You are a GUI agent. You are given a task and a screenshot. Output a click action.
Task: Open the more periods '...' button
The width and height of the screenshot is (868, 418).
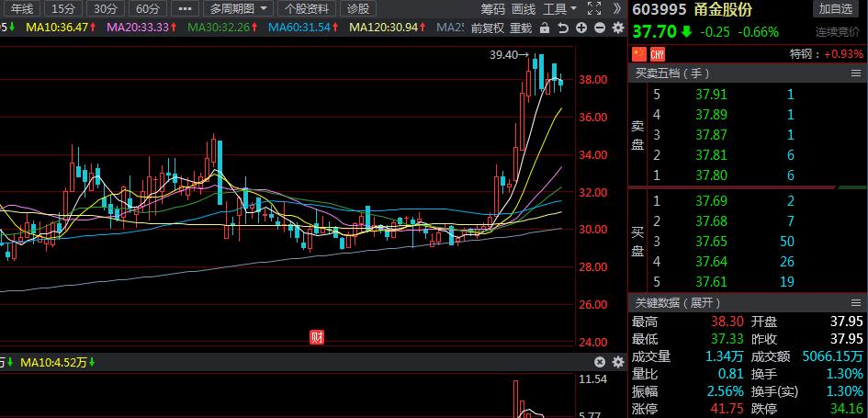coord(186,8)
